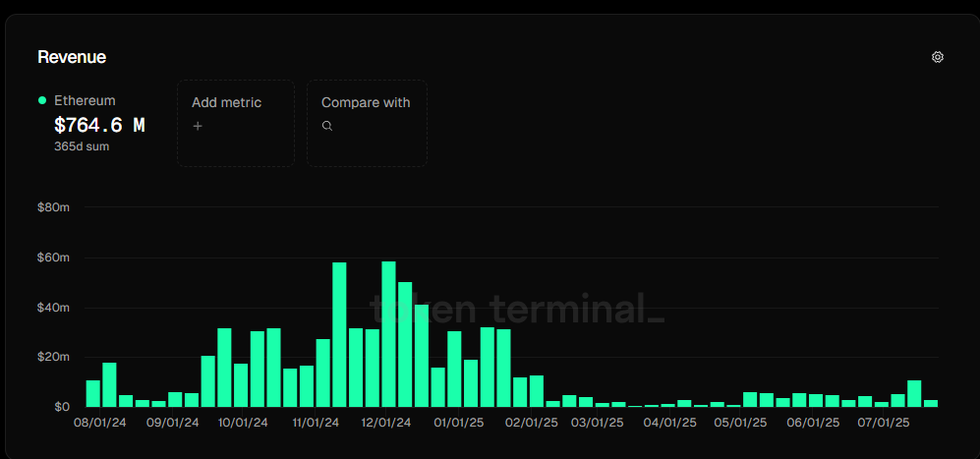Viewport: 980px width, 459px height.
Task: Click the Revenue chart title
Action: (72, 57)
